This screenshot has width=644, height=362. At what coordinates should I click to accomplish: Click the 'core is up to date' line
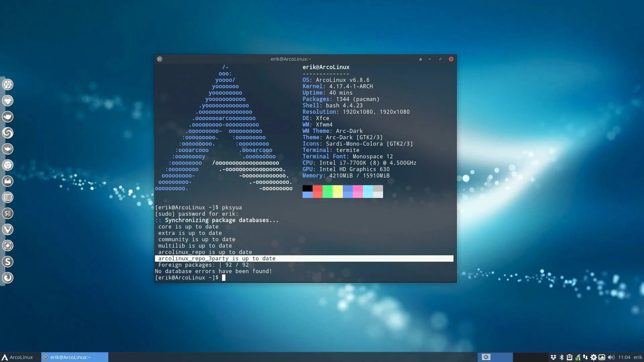point(188,227)
